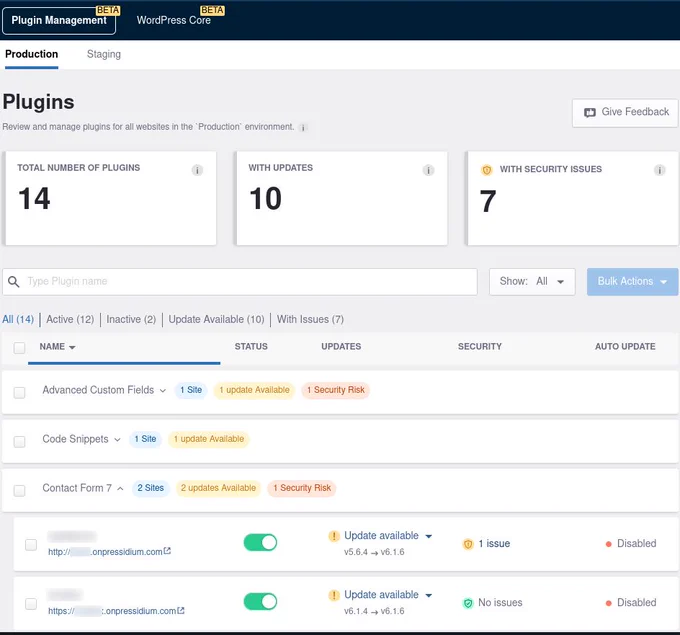
Task: Click 2 updates Available badge for Contact Form 7
Action: tap(218, 488)
